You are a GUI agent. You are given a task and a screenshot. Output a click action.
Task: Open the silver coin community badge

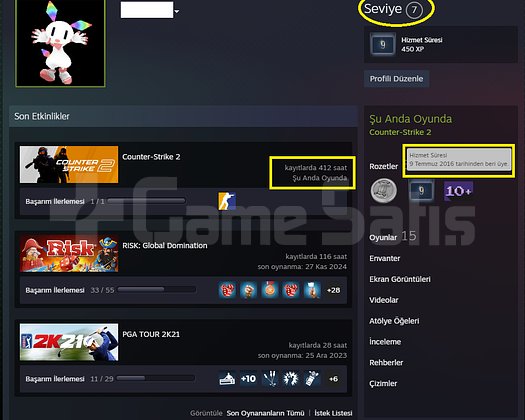(x=384, y=191)
